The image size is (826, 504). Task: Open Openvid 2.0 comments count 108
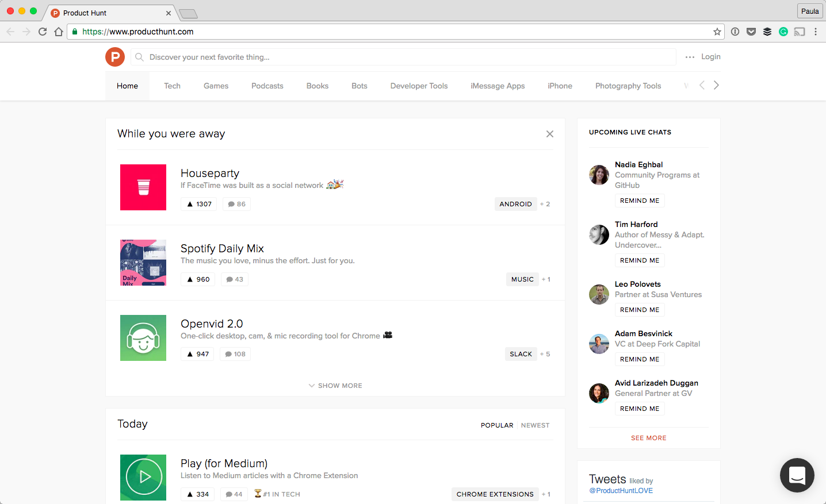[x=235, y=354]
